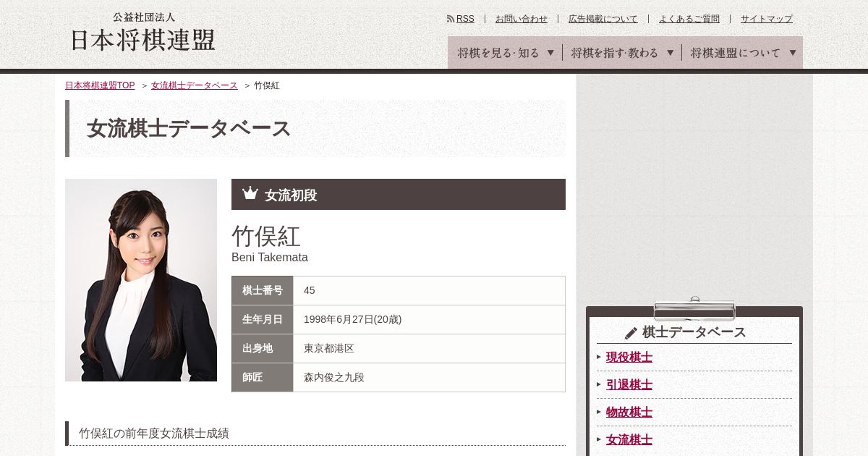Click the 棋士データベース sidebar title
This screenshot has height=456, width=868.
694,332
